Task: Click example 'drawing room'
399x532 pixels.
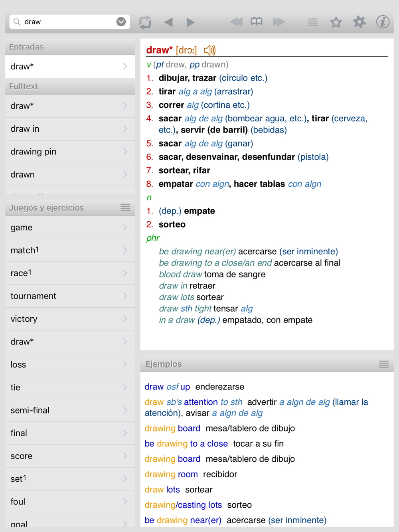Action: [x=171, y=474]
